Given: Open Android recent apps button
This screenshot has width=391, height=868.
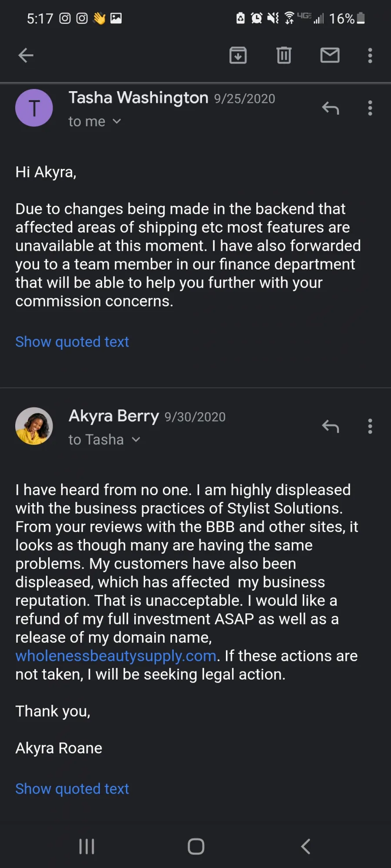Looking at the screenshot, I should click(x=86, y=846).
